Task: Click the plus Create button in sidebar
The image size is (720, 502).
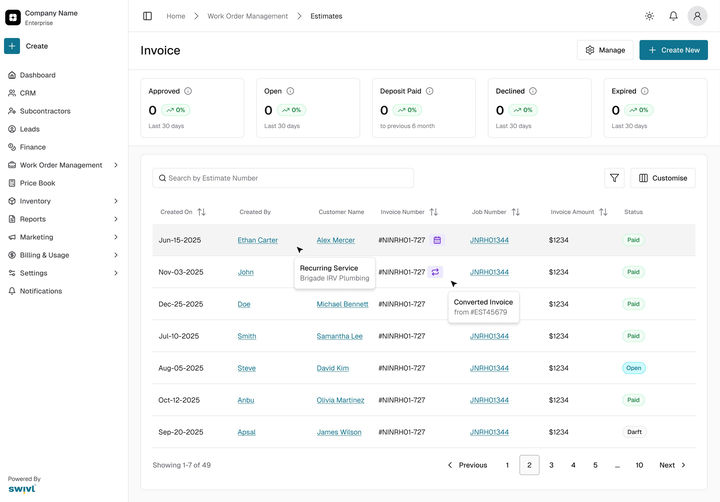Action: (x=12, y=46)
